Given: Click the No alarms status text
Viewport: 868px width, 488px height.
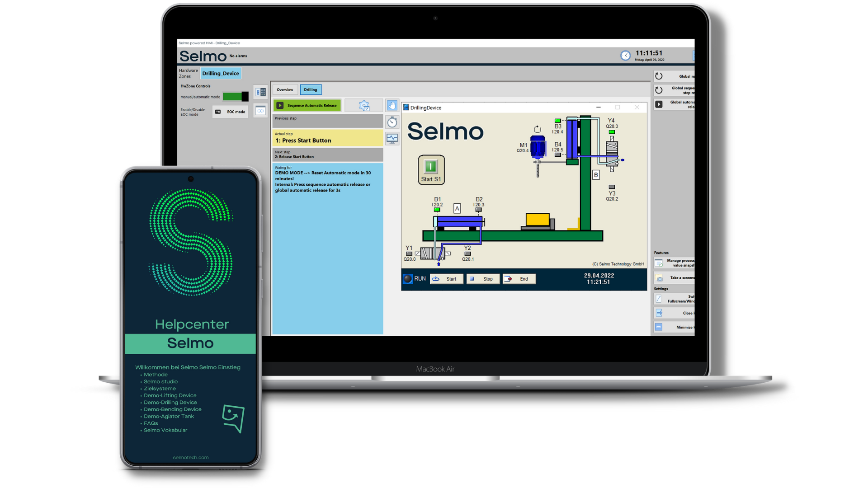Looking at the screenshot, I should (238, 56).
